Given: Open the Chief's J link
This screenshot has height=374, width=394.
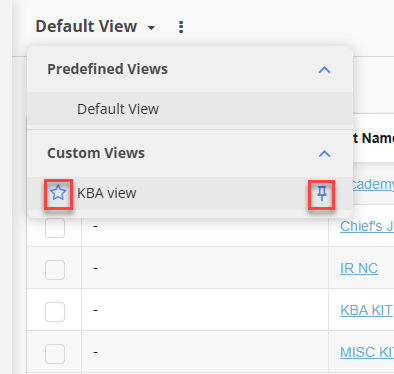Looking at the screenshot, I should coord(367,226).
